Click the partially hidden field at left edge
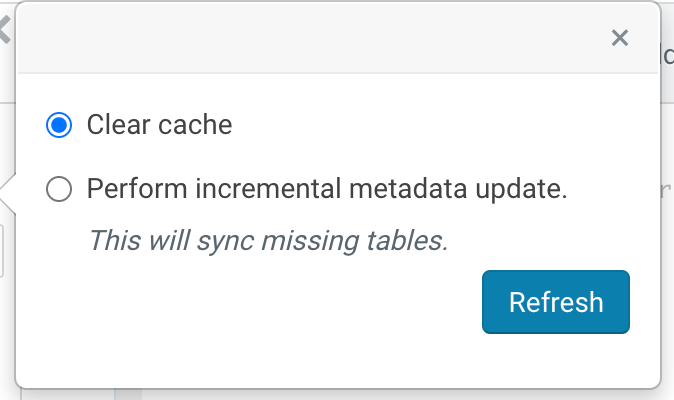674x400 pixels. 4,250
